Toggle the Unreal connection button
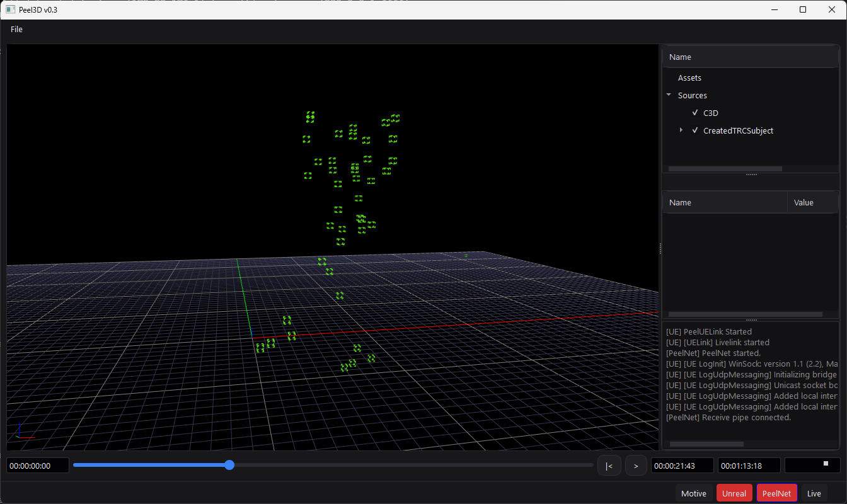 734,493
